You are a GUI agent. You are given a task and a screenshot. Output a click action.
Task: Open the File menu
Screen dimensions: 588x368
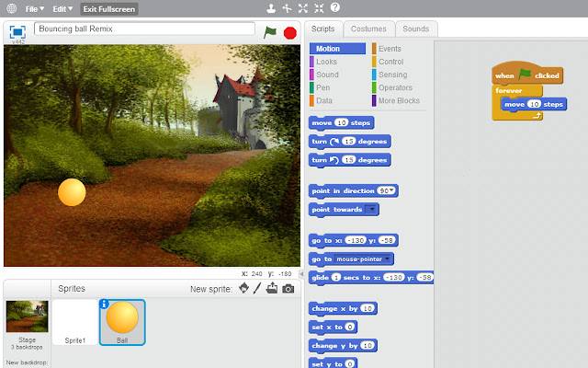tap(35, 8)
